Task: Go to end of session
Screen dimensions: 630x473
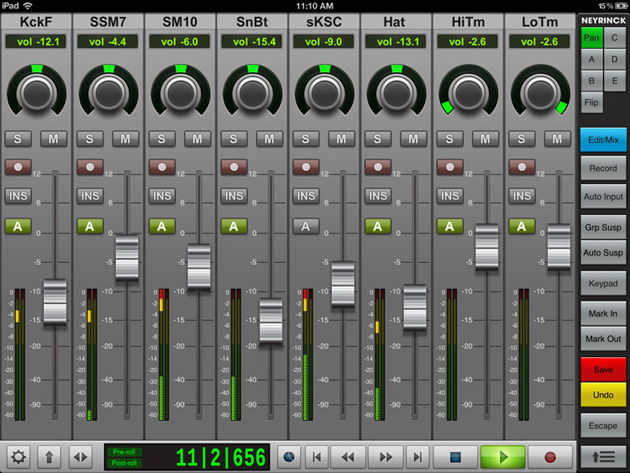Action: (417, 457)
